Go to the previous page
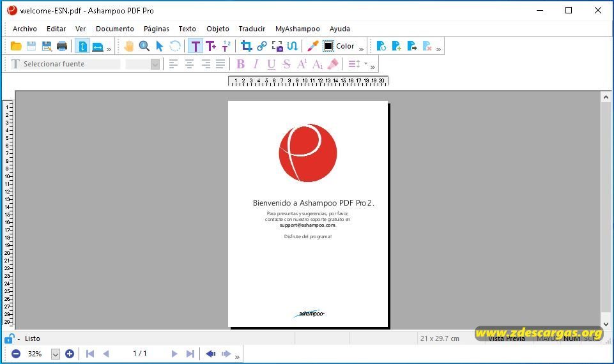The height and width of the screenshot is (364, 614). tap(105, 354)
